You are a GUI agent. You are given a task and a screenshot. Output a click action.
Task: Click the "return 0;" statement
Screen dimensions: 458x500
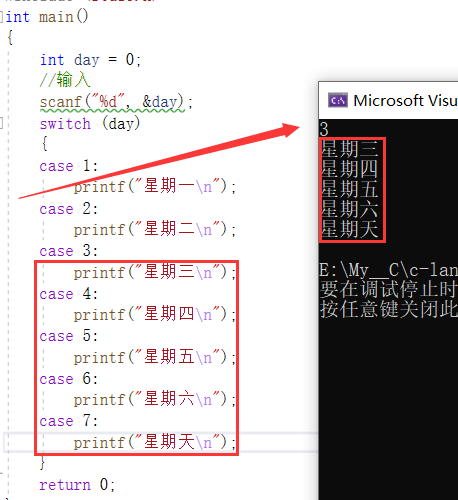click(77, 485)
